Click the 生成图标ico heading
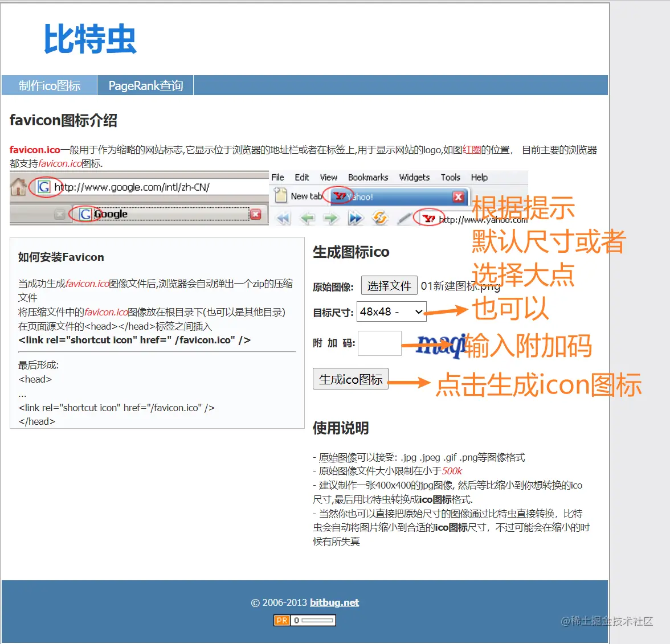Image resolution: width=670 pixels, height=644 pixels. [351, 252]
